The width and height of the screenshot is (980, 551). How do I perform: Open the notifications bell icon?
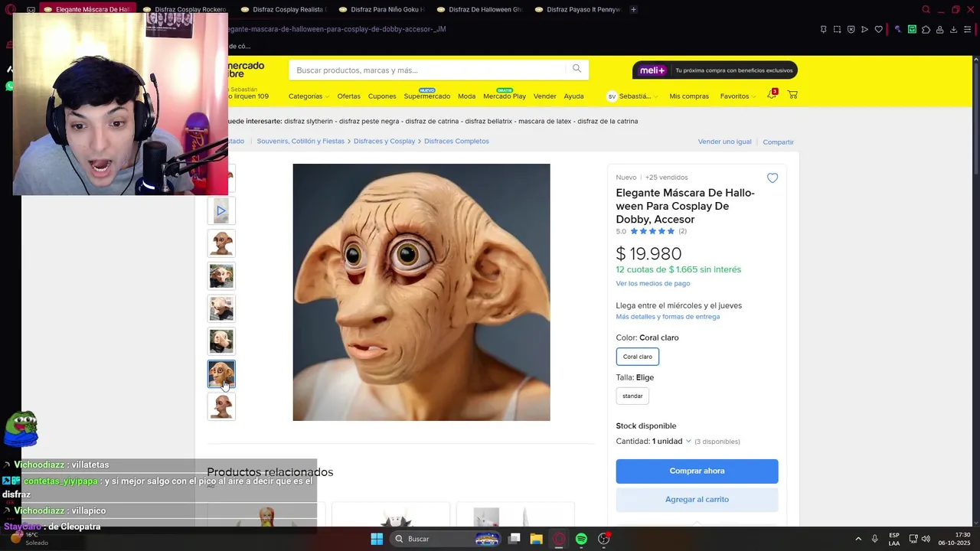772,95
